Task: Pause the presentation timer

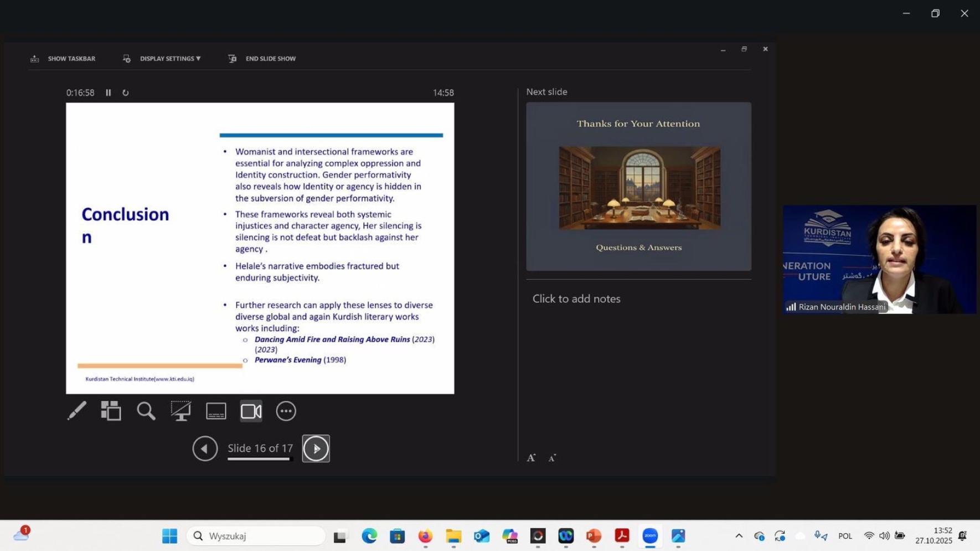Action: [x=109, y=92]
